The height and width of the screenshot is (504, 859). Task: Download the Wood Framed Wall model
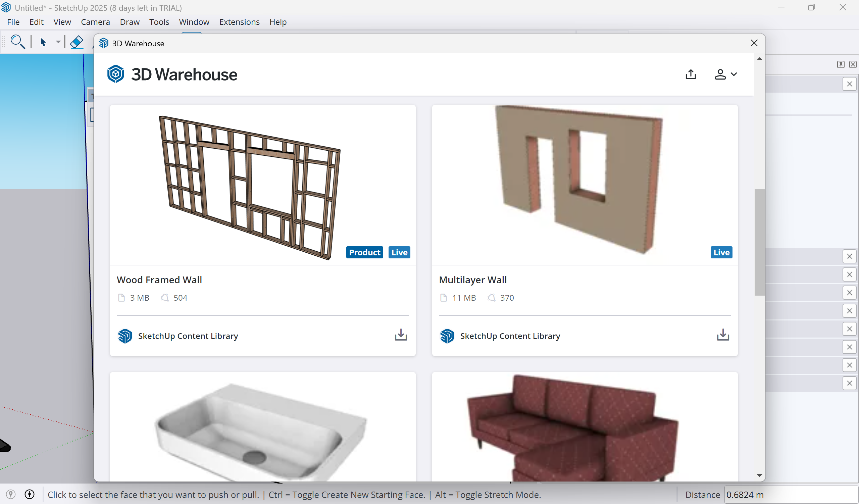pos(401,335)
